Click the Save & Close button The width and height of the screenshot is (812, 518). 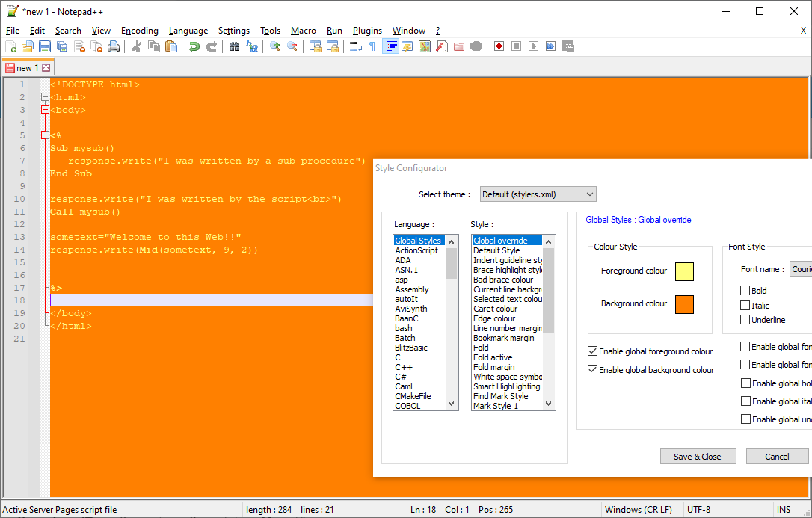click(698, 457)
